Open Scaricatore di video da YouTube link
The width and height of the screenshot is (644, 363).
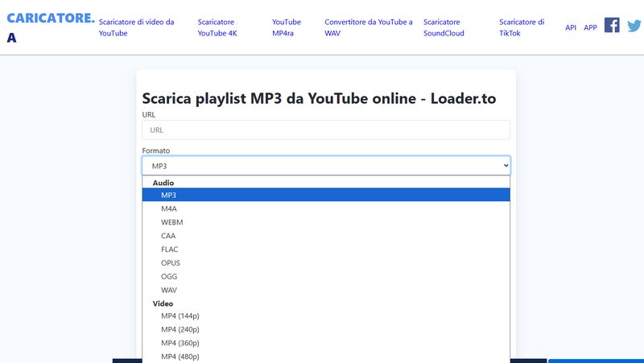coord(136,27)
